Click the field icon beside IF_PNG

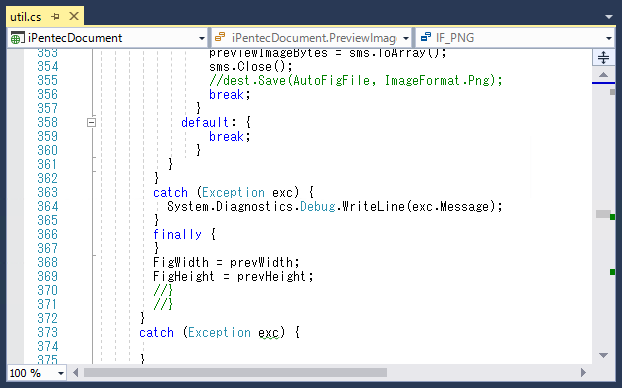[426, 37]
